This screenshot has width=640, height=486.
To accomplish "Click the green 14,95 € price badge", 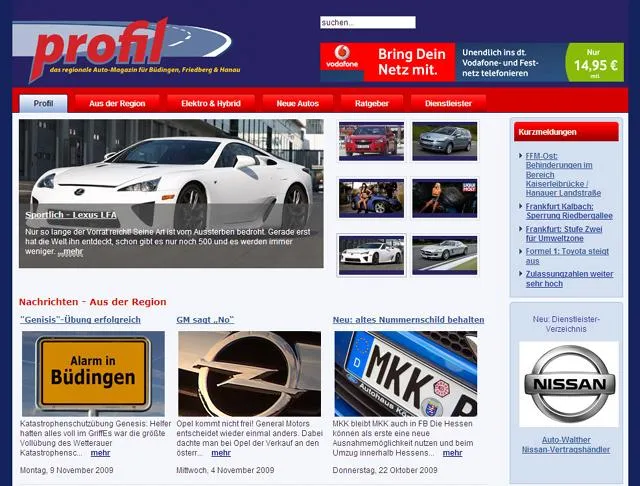I will [x=595, y=62].
